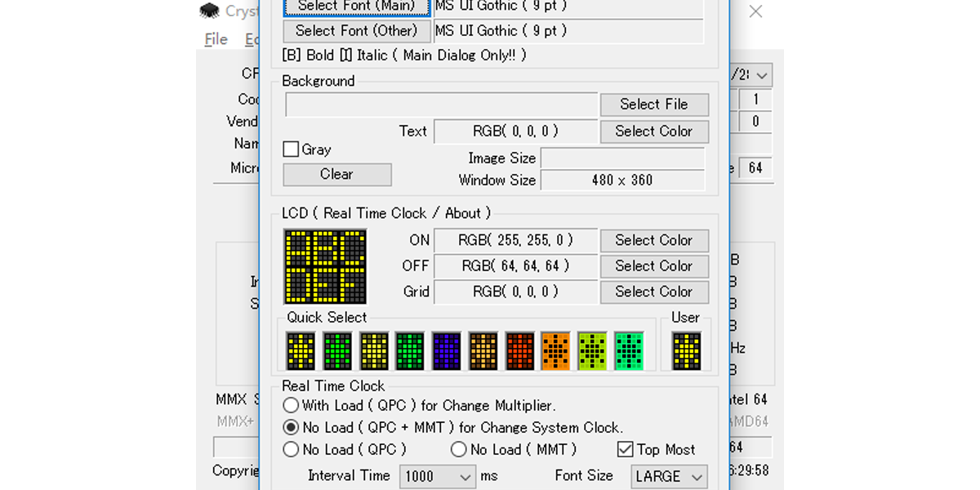980x490 pixels.
Task: Click Select Color for LCD OFF
Action: tap(654, 266)
